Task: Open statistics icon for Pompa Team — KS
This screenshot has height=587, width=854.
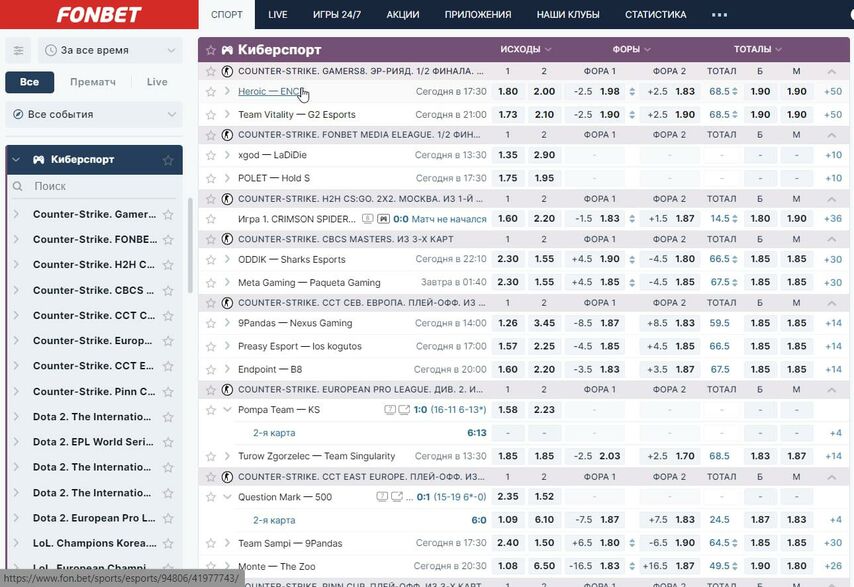Action: coord(389,409)
